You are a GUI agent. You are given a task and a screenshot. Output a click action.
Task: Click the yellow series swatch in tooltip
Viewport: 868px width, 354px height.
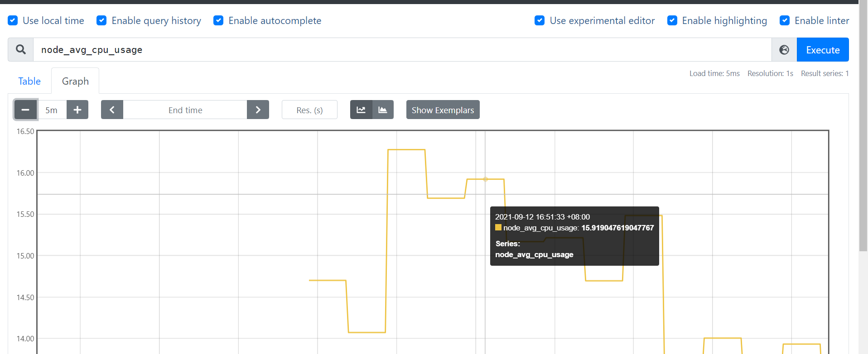(498, 227)
